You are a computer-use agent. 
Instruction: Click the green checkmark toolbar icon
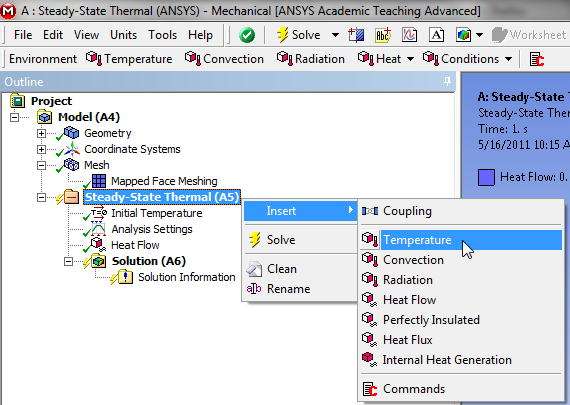247,35
